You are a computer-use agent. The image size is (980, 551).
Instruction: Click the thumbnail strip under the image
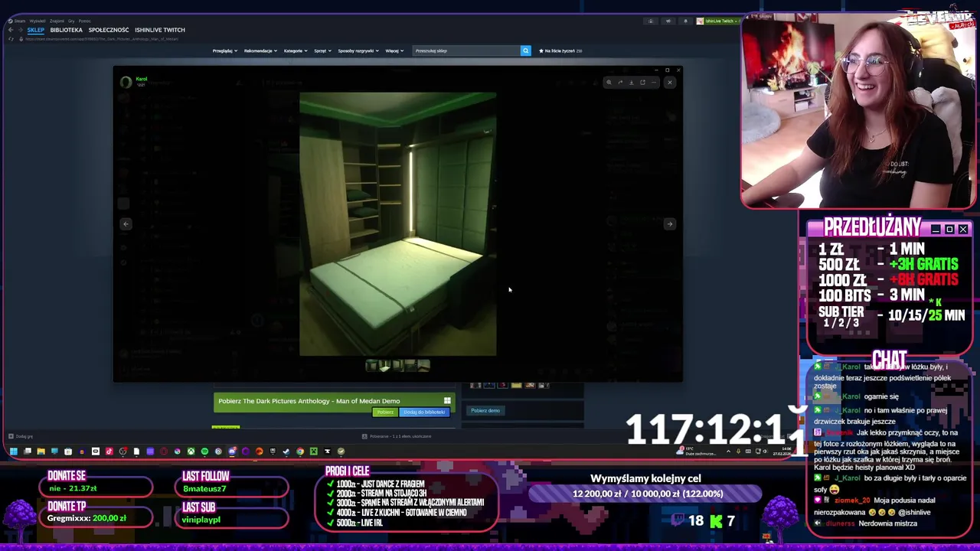pos(397,366)
